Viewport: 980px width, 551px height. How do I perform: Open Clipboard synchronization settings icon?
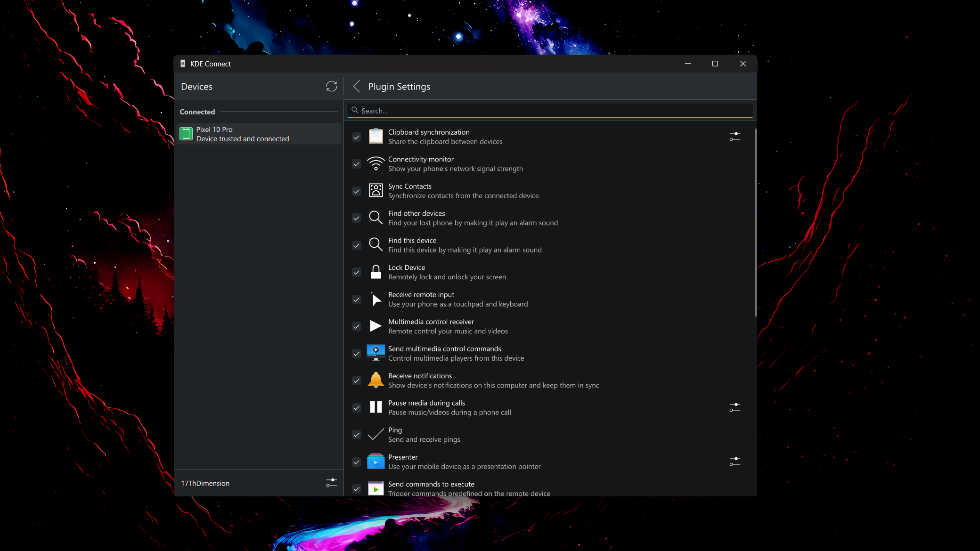(735, 137)
